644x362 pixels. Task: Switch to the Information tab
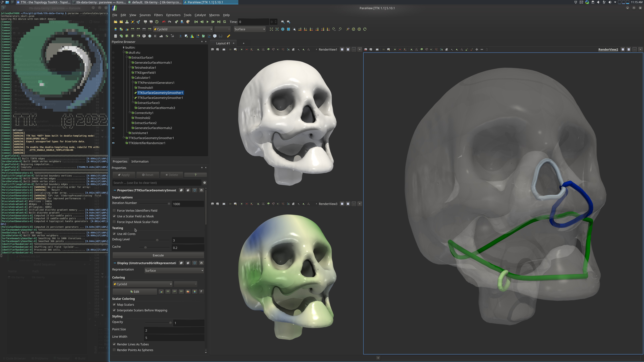[x=140, y=162]
